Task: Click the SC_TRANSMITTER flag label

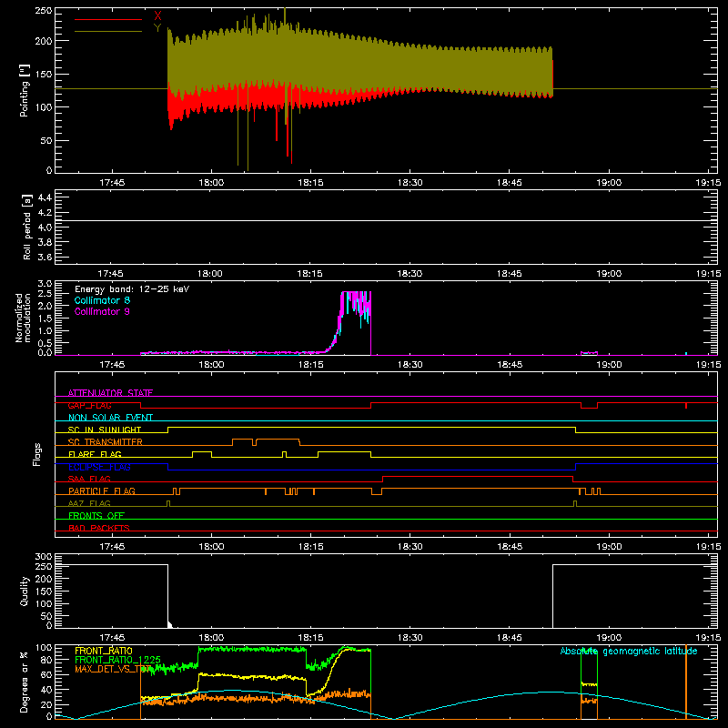Action: pos(105,442)
